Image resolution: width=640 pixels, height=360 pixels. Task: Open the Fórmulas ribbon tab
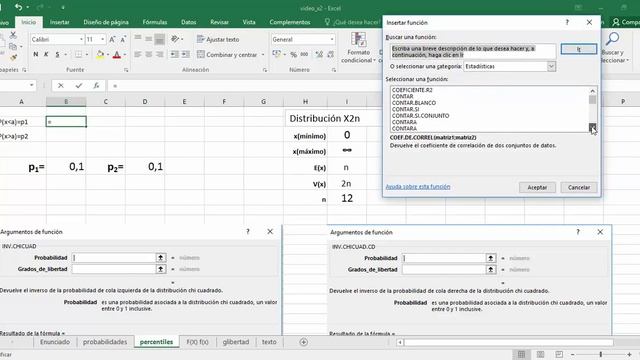155,22
